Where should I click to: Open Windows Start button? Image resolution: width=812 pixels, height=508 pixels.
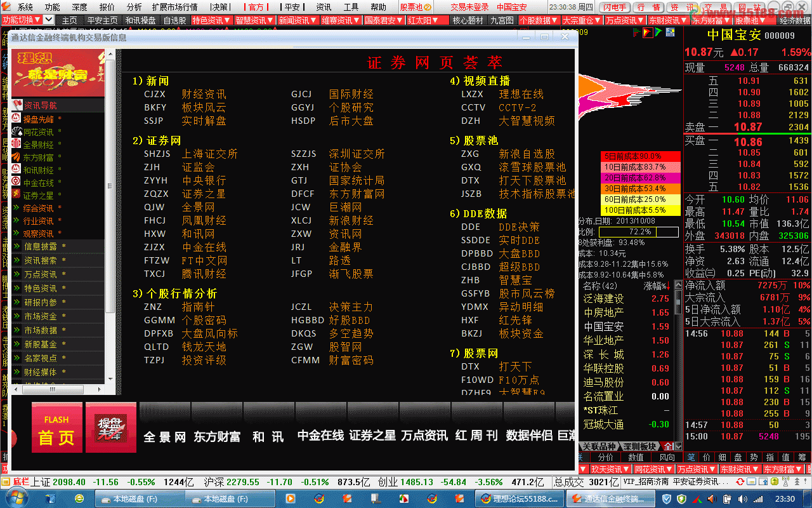[17, 498]
